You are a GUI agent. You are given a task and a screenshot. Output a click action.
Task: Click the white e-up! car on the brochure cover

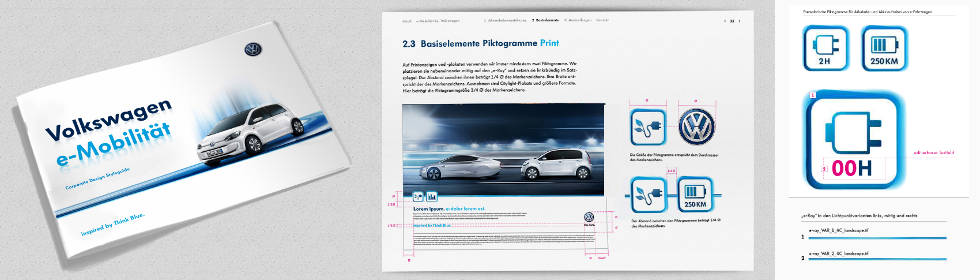point(250,134)
